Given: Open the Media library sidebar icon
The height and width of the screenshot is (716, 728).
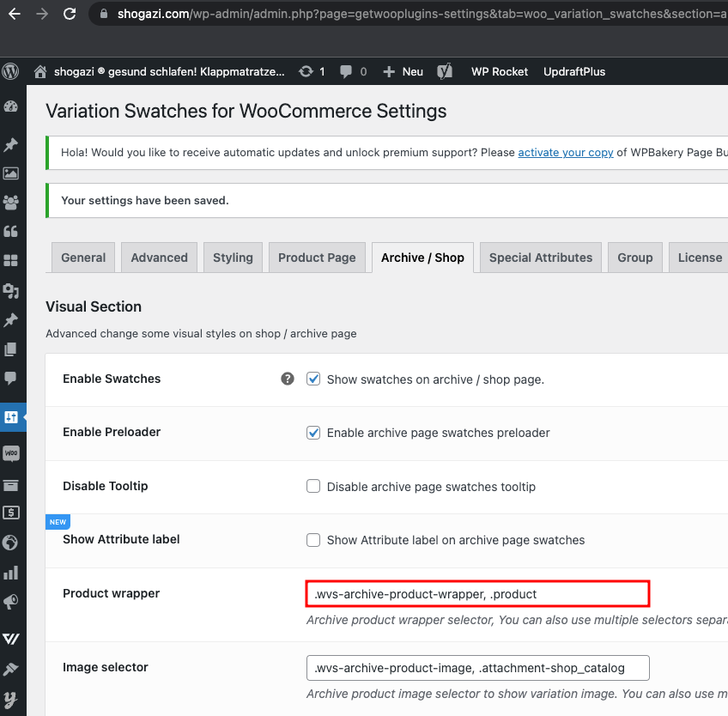Looking at the screenshot, I should click(10, 173).
